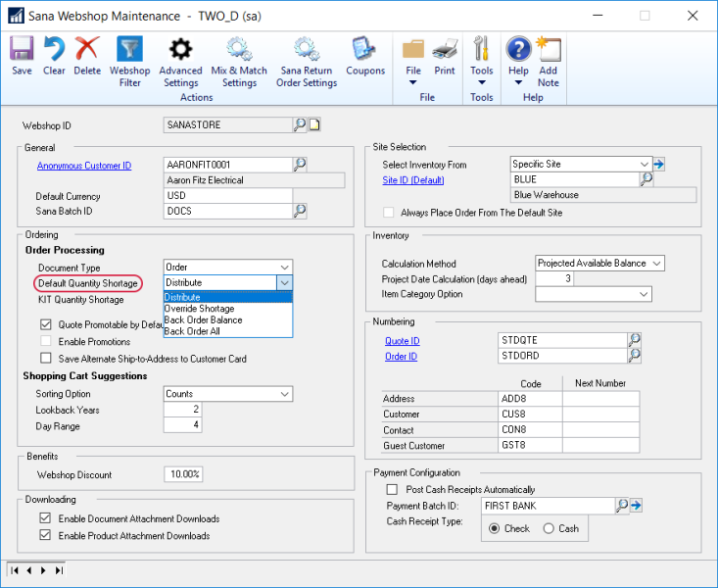This screenshot has height=588, width=718.
Task: Expand the Help menu arrow
Action: coord(518,82)
